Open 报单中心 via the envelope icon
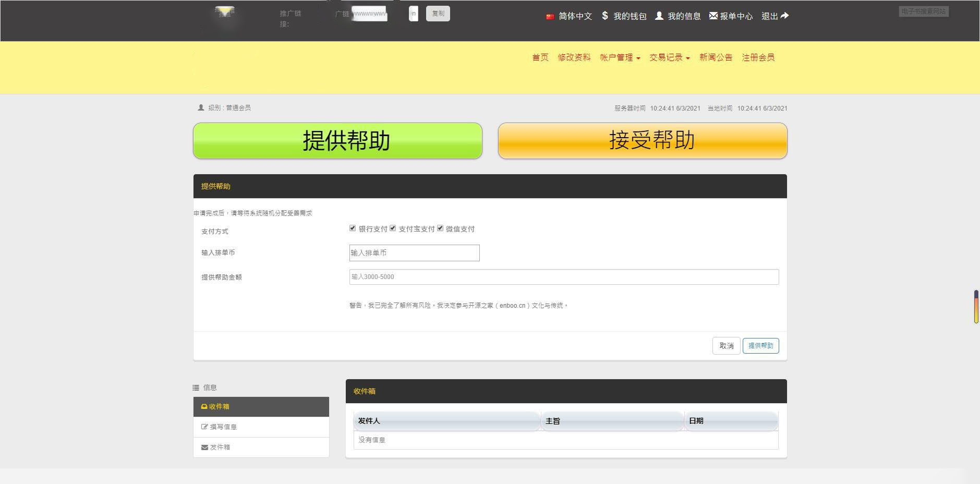Image resolution: width=980 pixels, height=484 pixels. click(713, 16)
